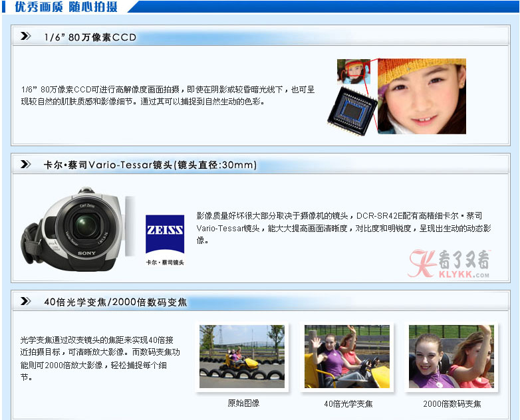Open the enlarged girl face photo
The height and width of the screenshot is (420, 520).
pos(422,96)
